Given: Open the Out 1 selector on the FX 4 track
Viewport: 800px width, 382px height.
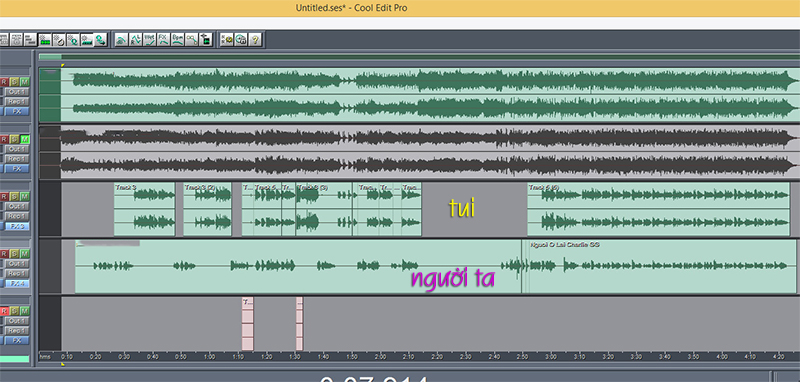Looking at the screenshot, I should pyautogui.click(x=17, y=264).
